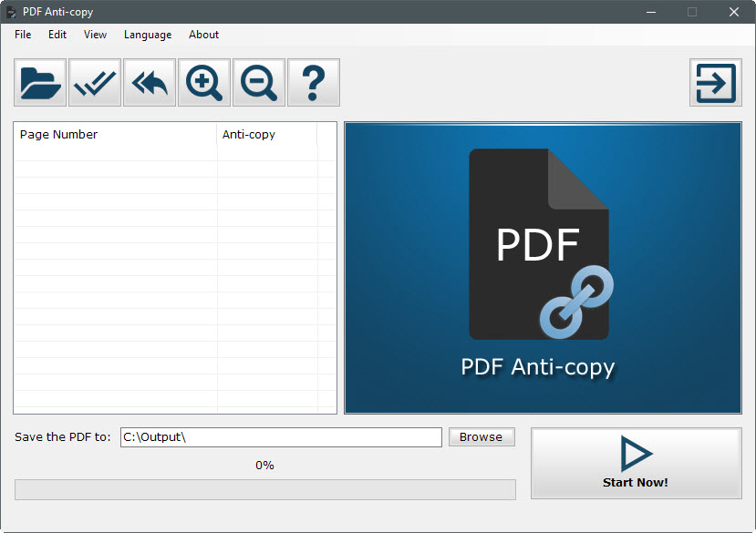Open the Edit menu
756x533 pixels.
click(57, 35)
